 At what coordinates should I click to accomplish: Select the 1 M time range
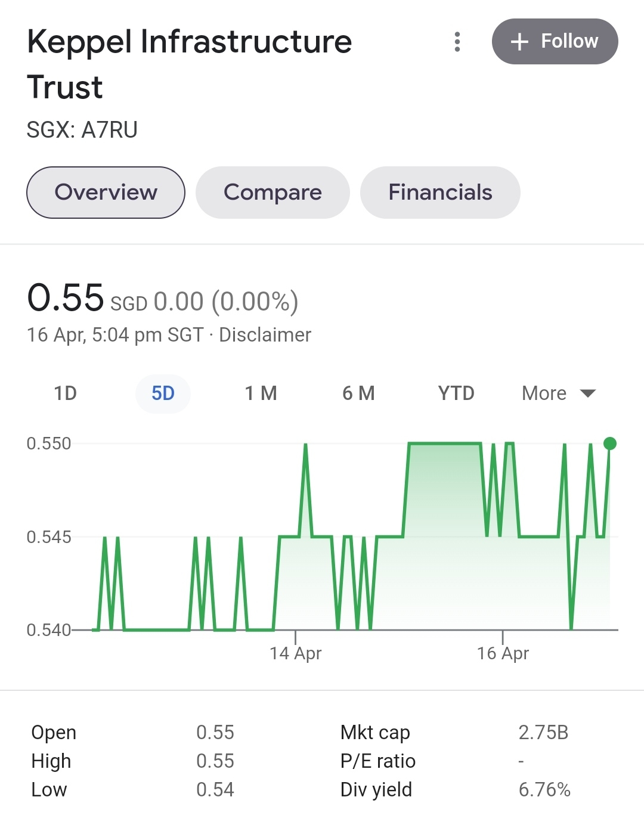tap(261, 393)
